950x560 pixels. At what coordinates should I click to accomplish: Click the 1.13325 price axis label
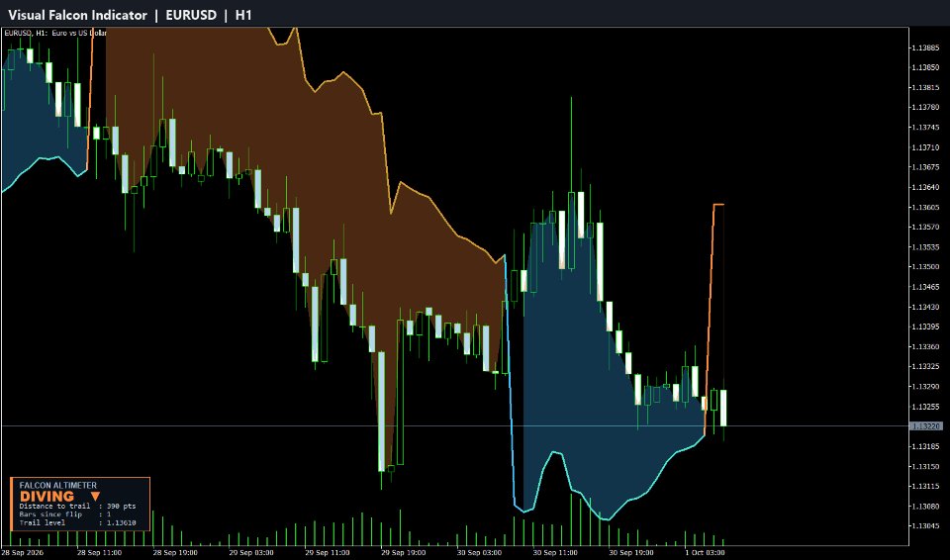pos(925,367)
